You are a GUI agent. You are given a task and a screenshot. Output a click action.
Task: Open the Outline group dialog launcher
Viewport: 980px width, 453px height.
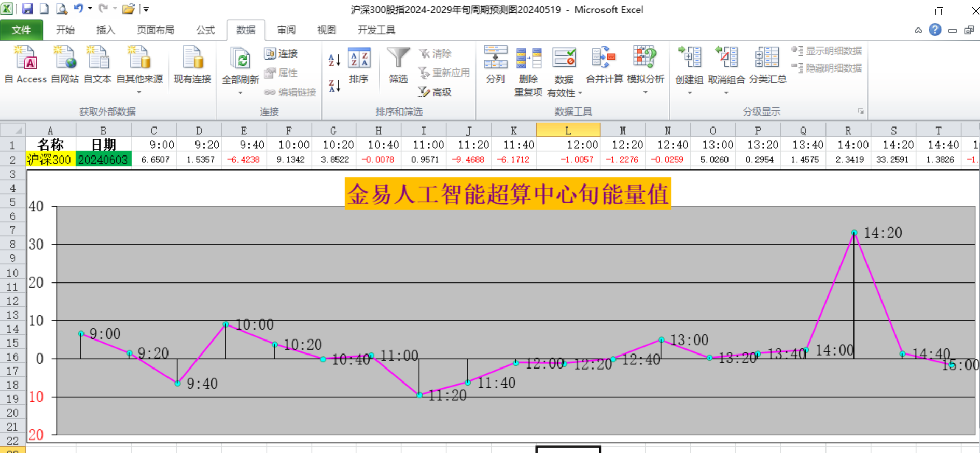[x=861, y=111]
